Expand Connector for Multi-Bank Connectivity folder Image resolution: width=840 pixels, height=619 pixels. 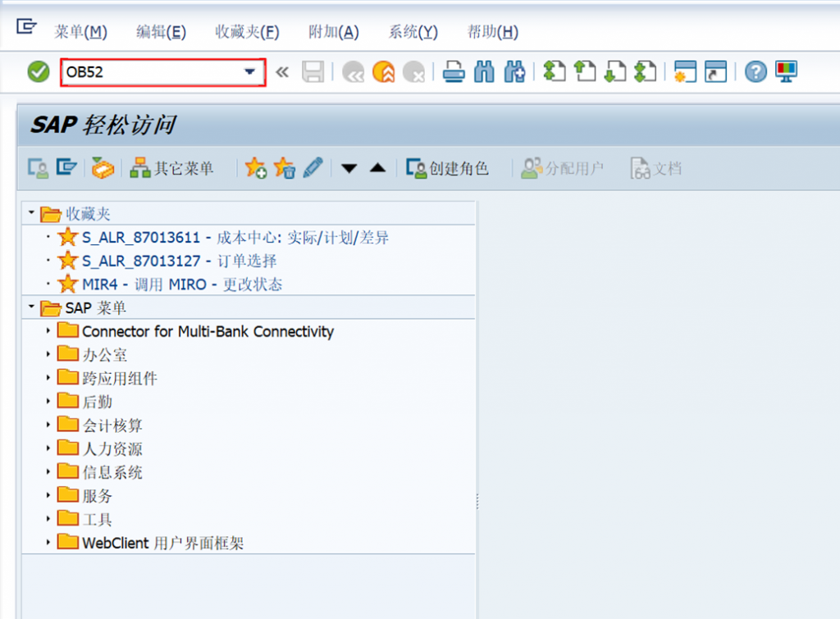pos(48,331)
